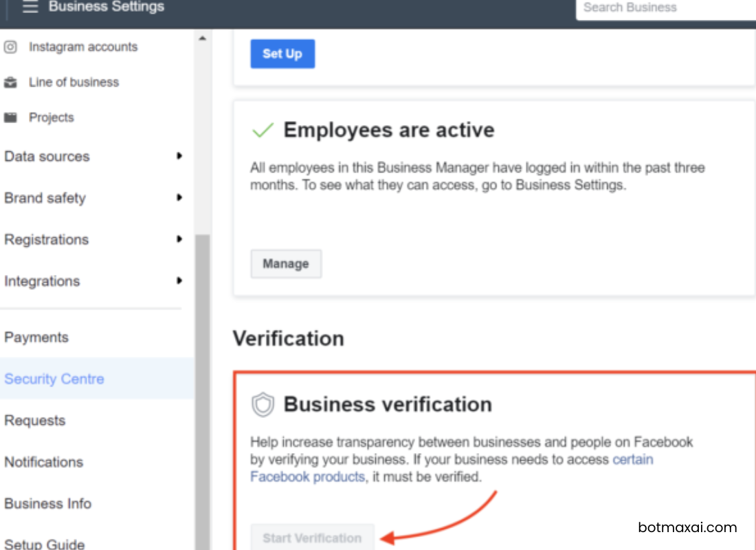Select Payments in the sidebar
The image size is (756, 550).
(x=36, y=337)
